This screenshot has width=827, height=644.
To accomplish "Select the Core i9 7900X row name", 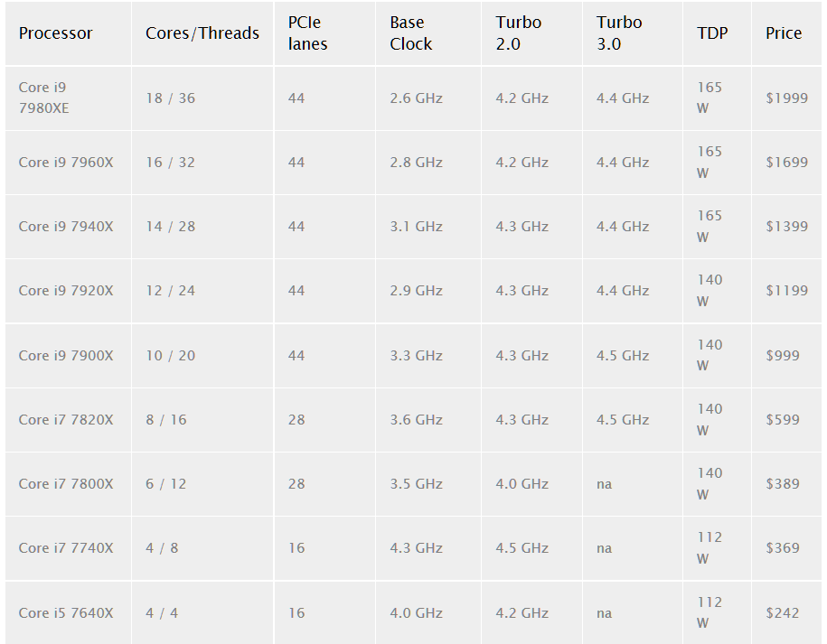I will pos(66,355).
